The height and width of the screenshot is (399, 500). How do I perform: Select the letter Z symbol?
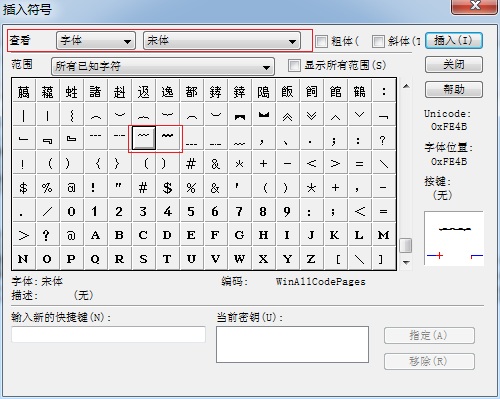point(311,259)
